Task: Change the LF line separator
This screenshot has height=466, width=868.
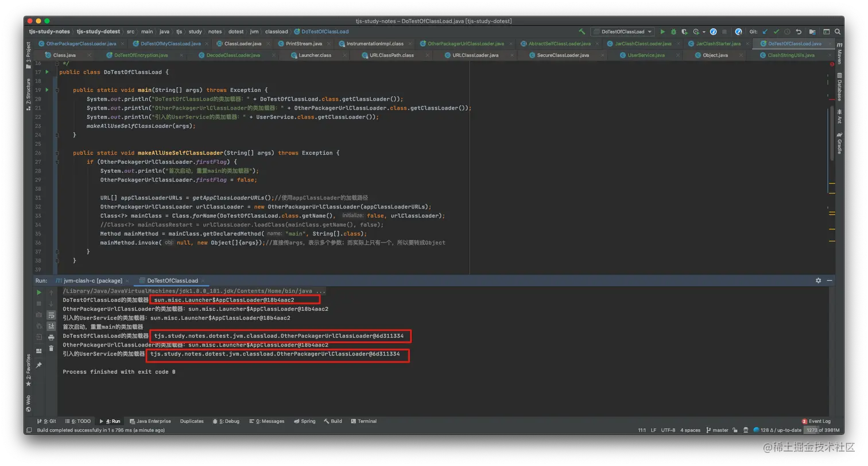Action: click(653, 430)
